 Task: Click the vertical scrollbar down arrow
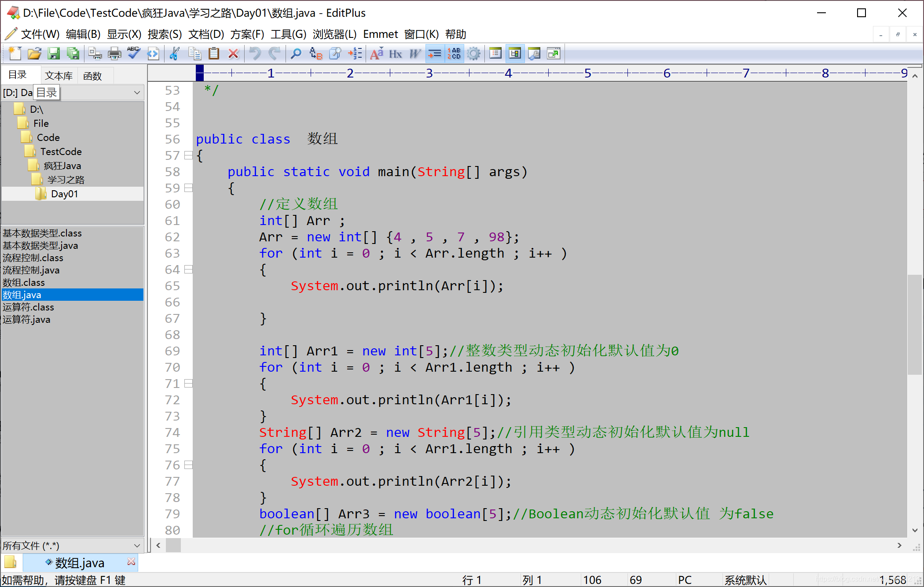pyautogui.click(x=915, y=530)
